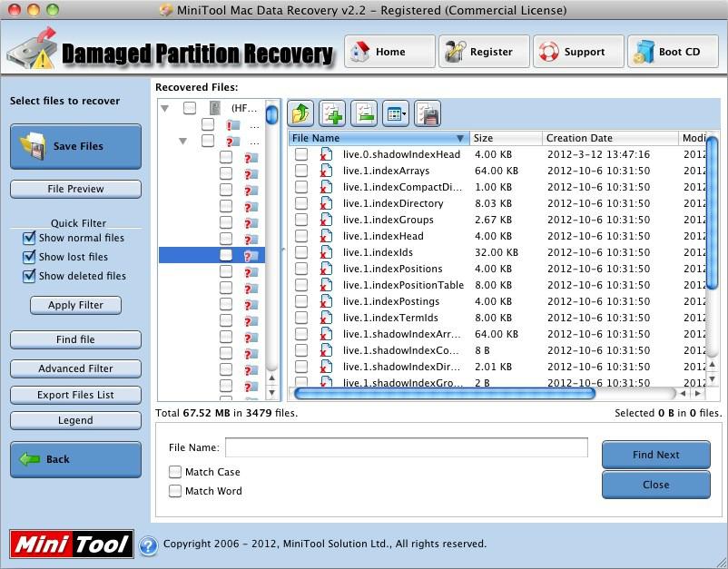Click the go-up-folder toolbar icon
The height and width of the screenshot is (569, 728).
click(x=300, y=113)
